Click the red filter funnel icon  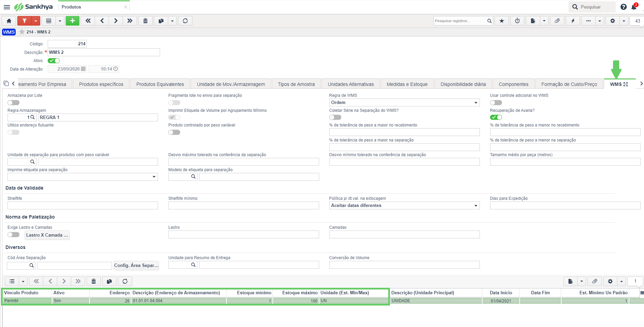click(25, 21)
